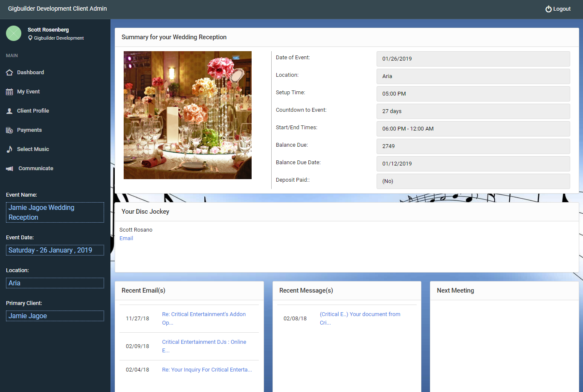The image size is (583, 392).
Task: Click the Communicate megaphone icon
Action: [x=9, y=168]
